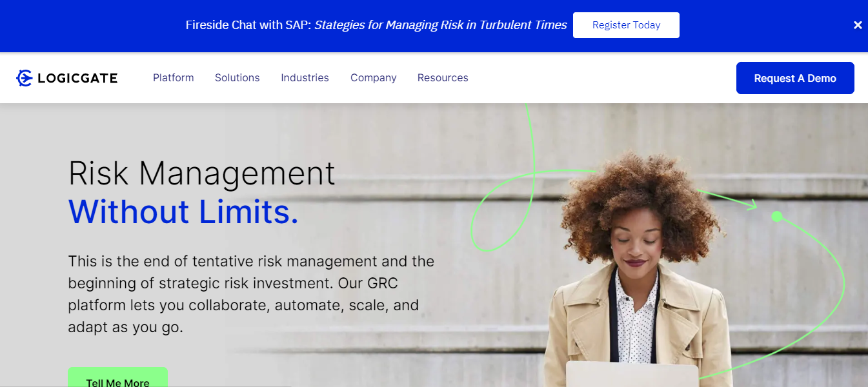Open the Company menu

[x=374, y=77]
